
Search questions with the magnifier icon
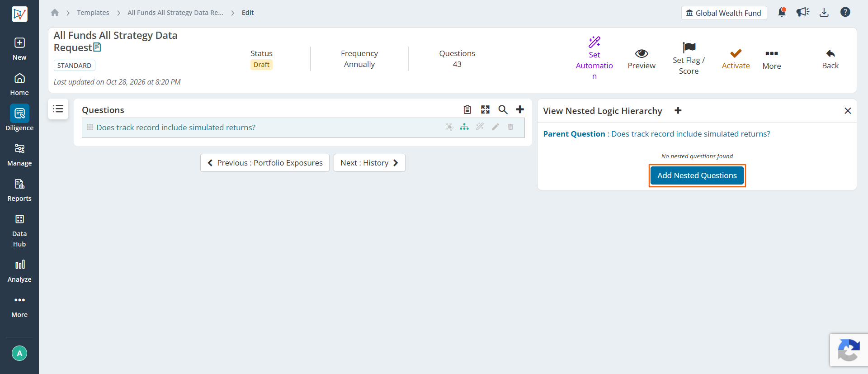coord(503,109)
